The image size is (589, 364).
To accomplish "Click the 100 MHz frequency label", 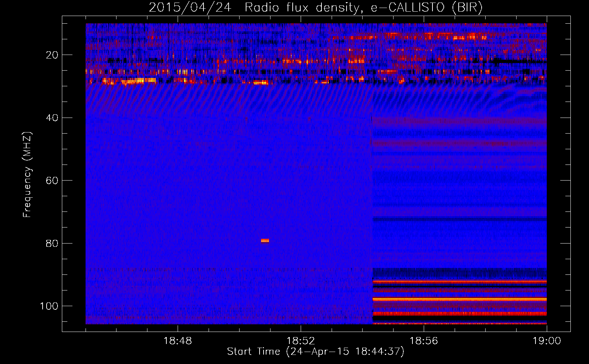I will coord(49,306).
